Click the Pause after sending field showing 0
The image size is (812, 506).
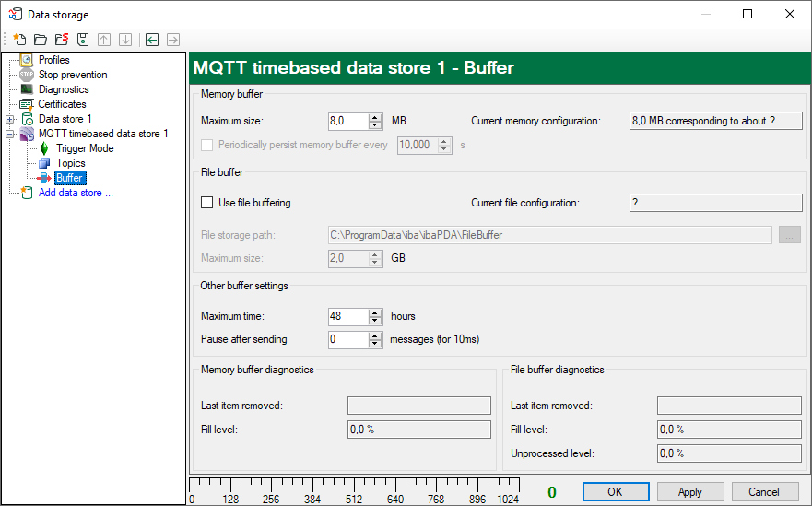click(348, 340)
